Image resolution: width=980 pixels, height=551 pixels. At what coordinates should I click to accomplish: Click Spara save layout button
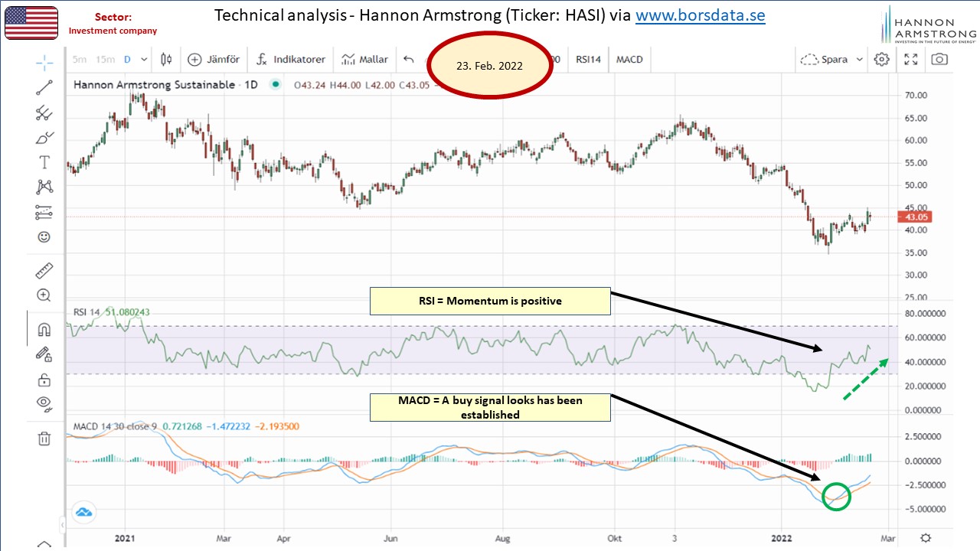click(825, 59)
